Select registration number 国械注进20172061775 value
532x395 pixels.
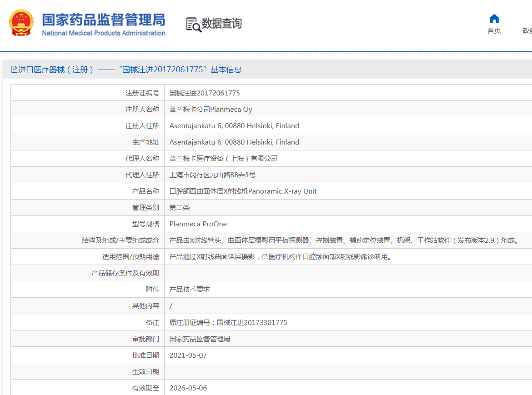click(x=205, y=93)
